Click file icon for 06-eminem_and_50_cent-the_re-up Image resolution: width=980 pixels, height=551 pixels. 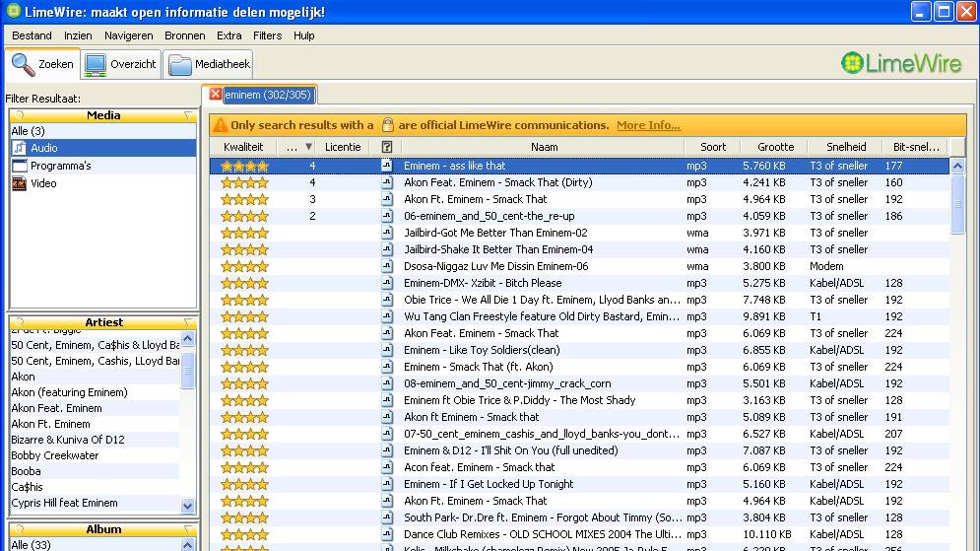387,216
